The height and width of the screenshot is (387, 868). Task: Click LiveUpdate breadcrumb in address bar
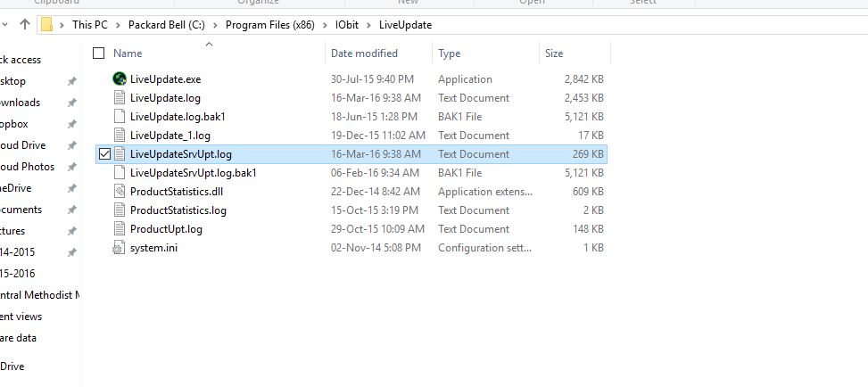(405, 25)
